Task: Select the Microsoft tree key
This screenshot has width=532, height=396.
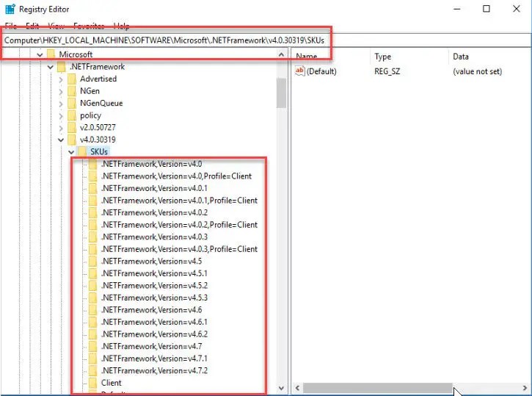Action: 76,54
